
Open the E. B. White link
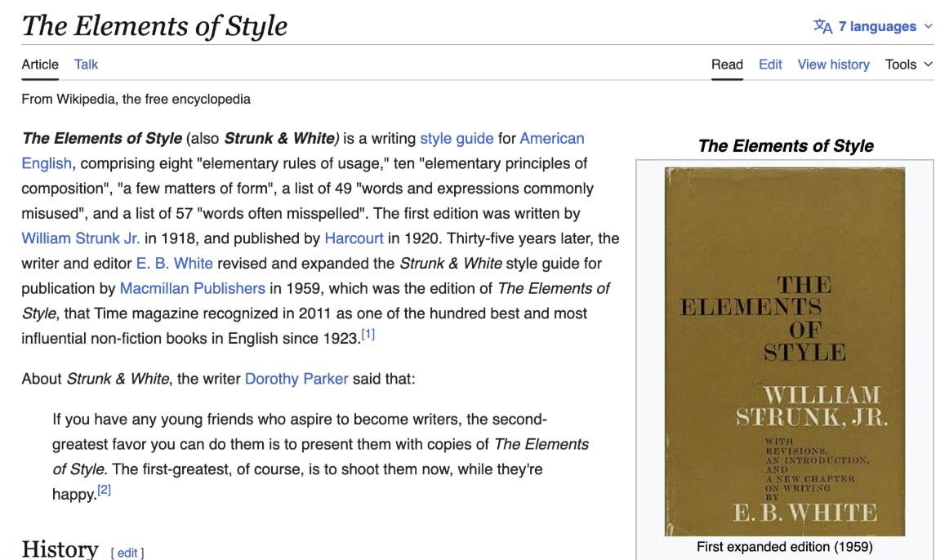tap(174, 263)
